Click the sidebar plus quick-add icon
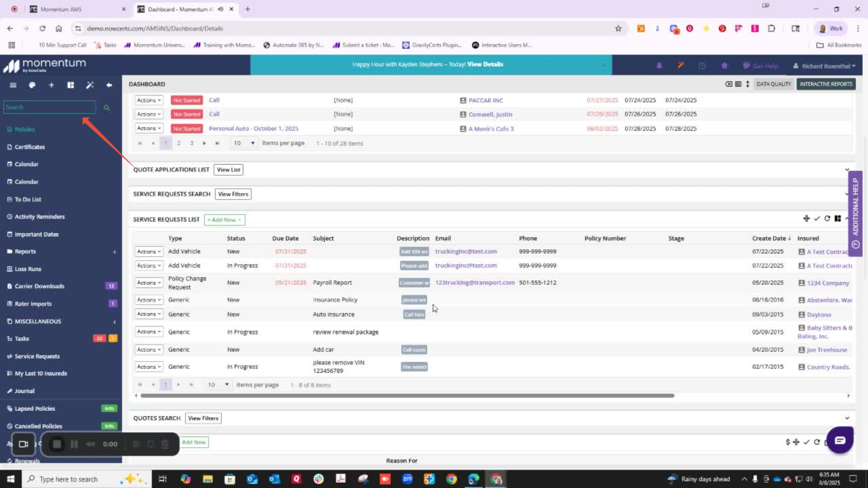 point(51,85)
